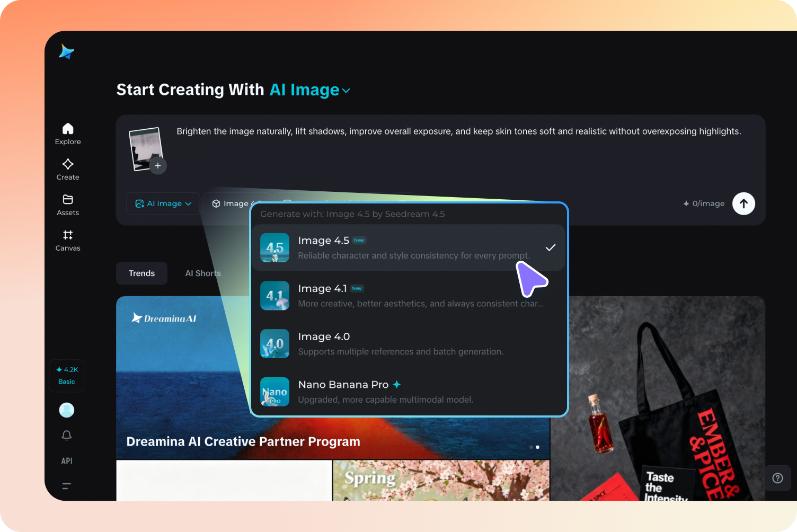Switch to the Trends tab
Image resolution: width=797 pixels, height=532 pixels.
[142, 273]
